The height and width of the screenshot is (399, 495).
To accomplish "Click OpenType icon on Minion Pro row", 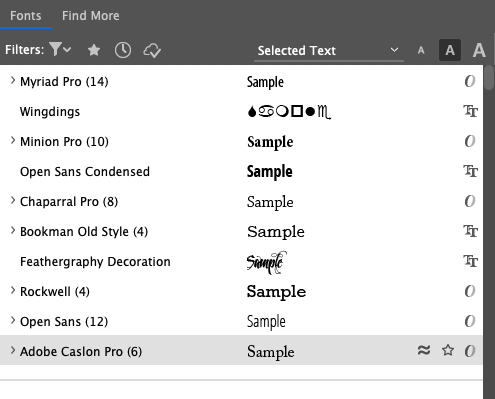I will tap(470, 141).
